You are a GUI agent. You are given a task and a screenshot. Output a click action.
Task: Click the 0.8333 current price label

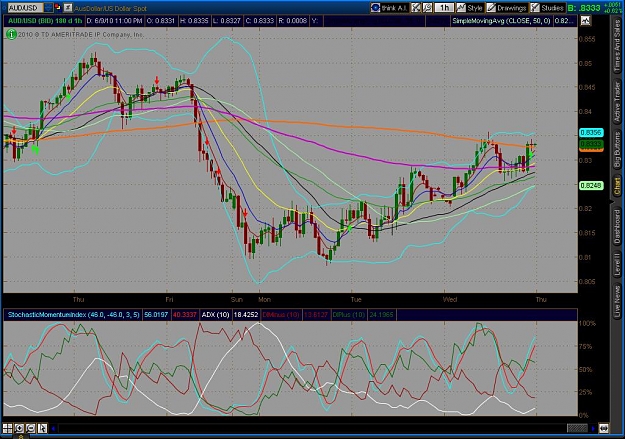tap(591, 144)
